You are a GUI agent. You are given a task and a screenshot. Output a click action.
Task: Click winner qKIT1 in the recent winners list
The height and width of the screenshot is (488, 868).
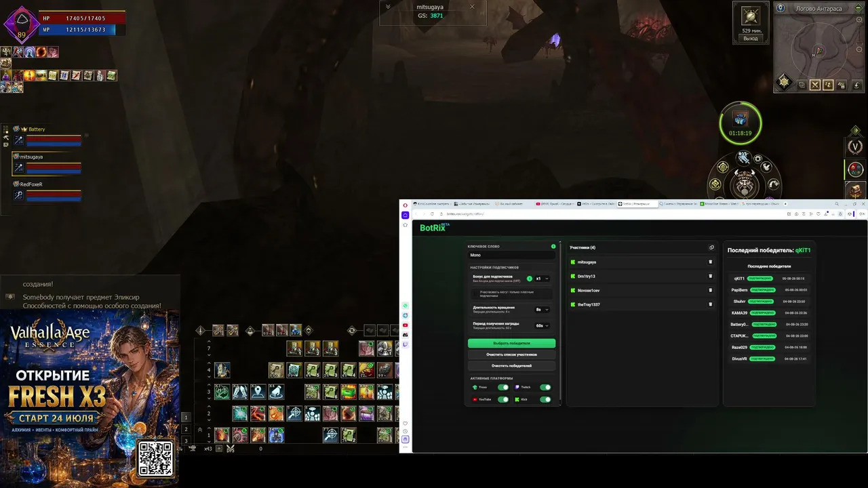click(x=739, y=279)
